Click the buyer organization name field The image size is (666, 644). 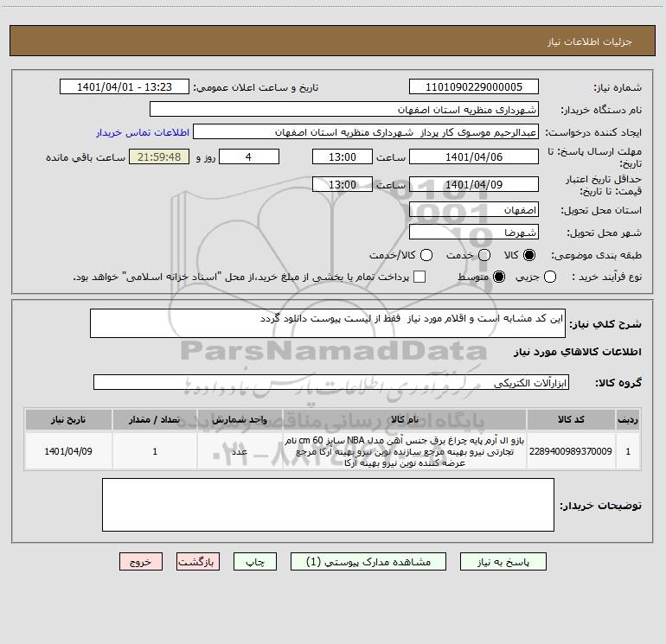(x=344, y=109)
